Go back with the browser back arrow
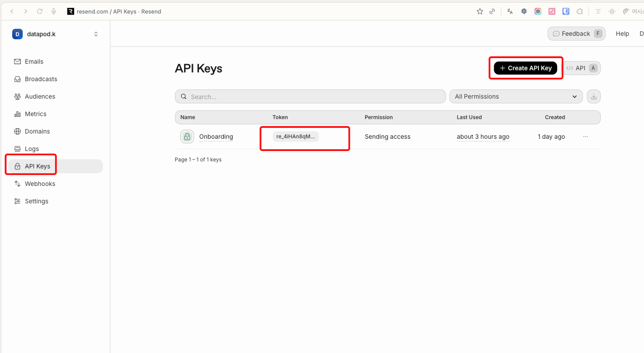This screenshot has height=353, width=644. tap(12, 11)
